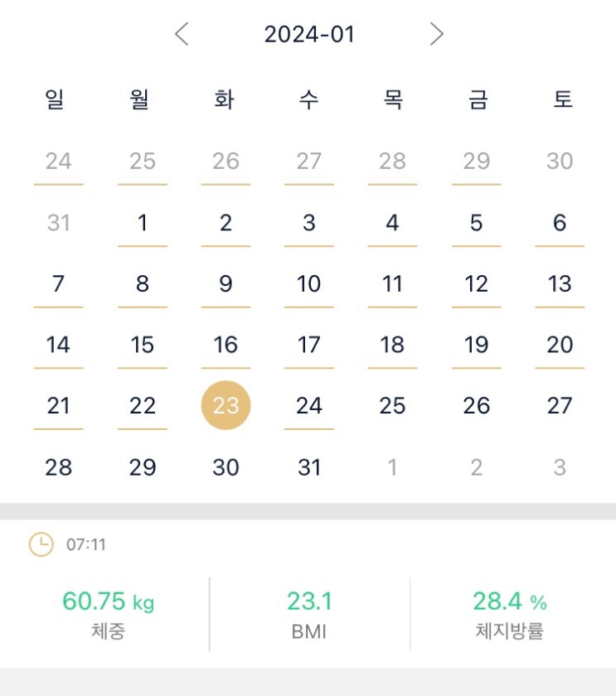Pick January 15 on the calendar

(x=143, y=345)
